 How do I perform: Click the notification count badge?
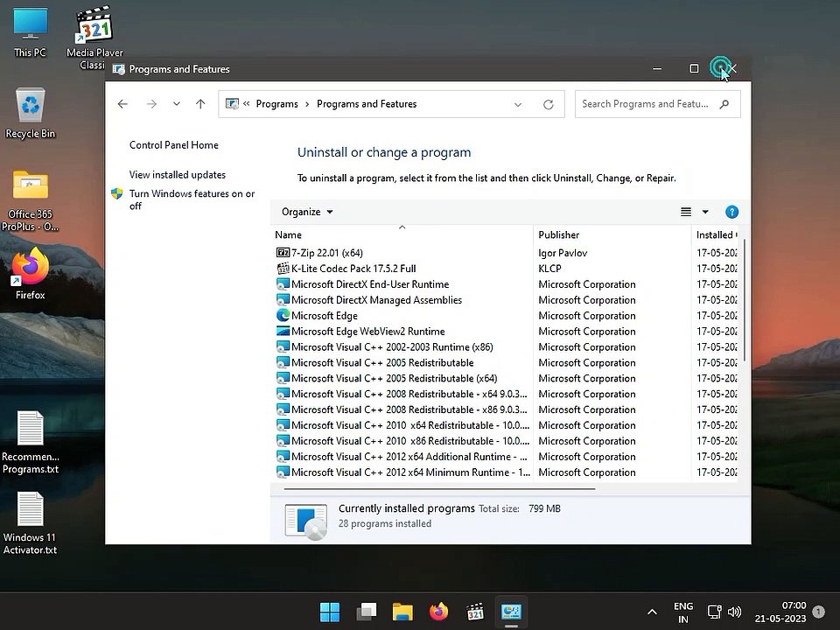tap(819, 612)
